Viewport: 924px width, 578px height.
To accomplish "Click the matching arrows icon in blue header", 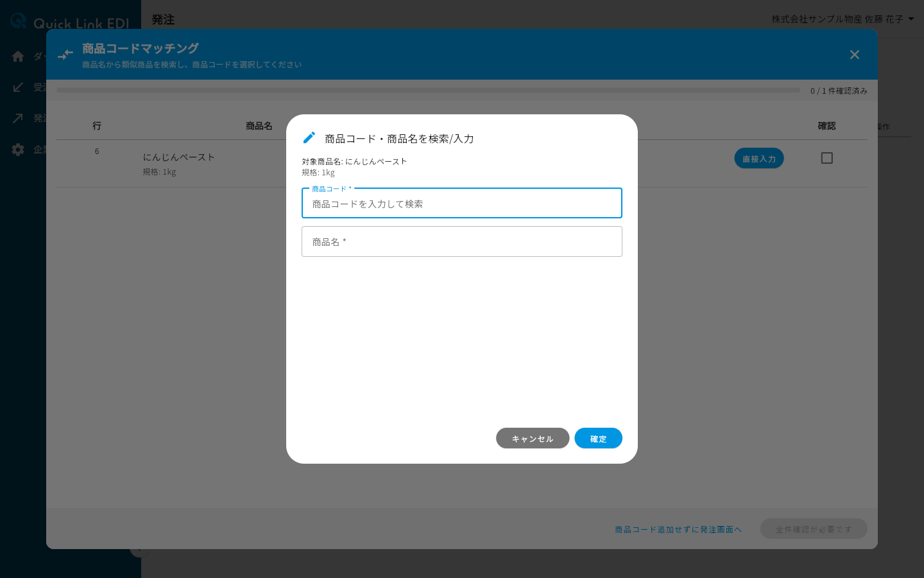I will [65, 55].
